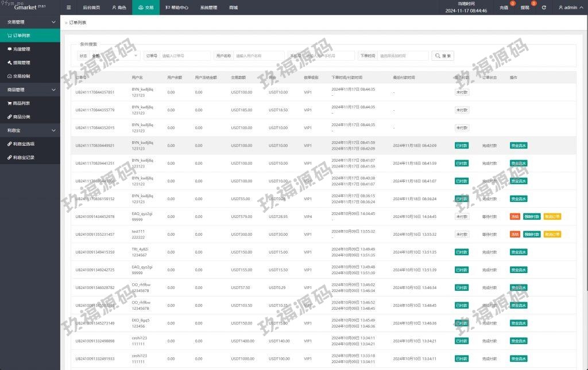Open 商品列表 in the sidebar

click(x=21, y=103)
